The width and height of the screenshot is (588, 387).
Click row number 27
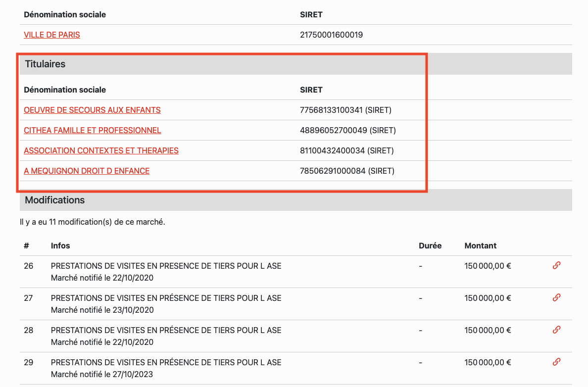click(x=29, y=298)
